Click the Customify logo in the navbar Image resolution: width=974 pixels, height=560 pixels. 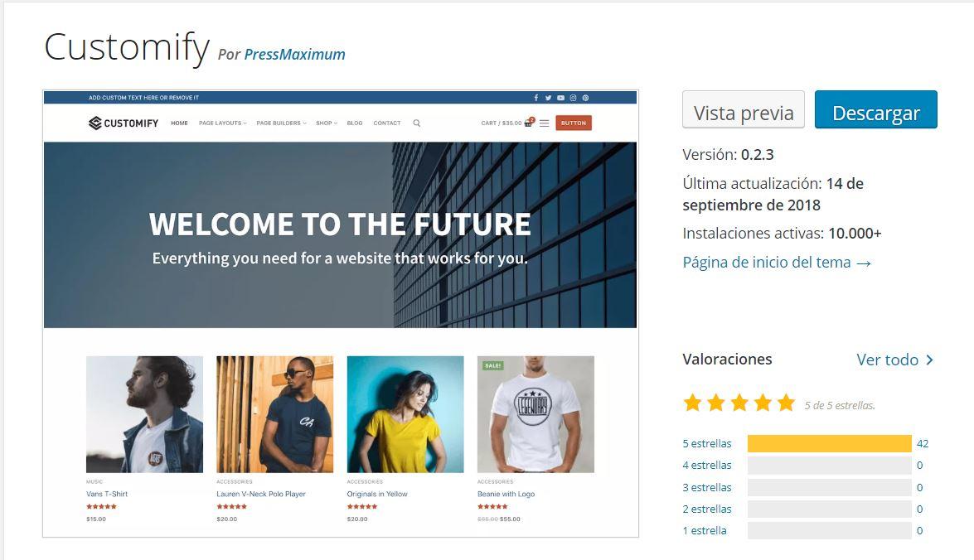point(123,123)
